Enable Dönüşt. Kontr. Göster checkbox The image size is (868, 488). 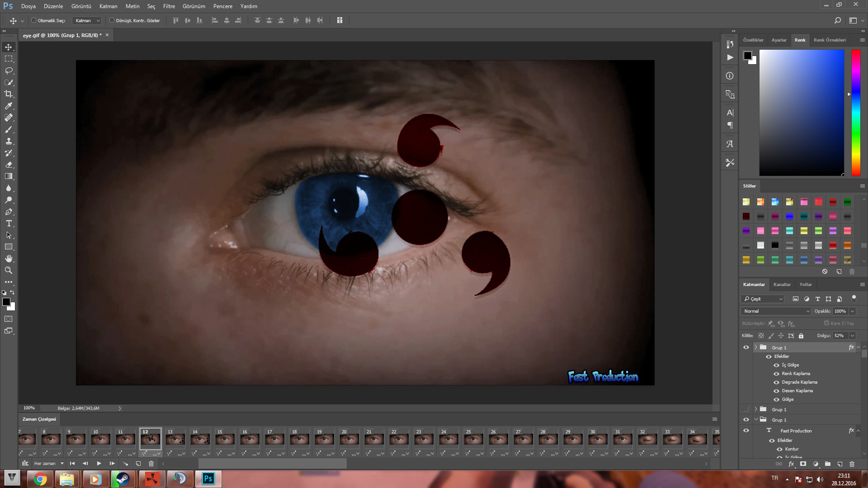pyautogui.click(x=112, y=20)
